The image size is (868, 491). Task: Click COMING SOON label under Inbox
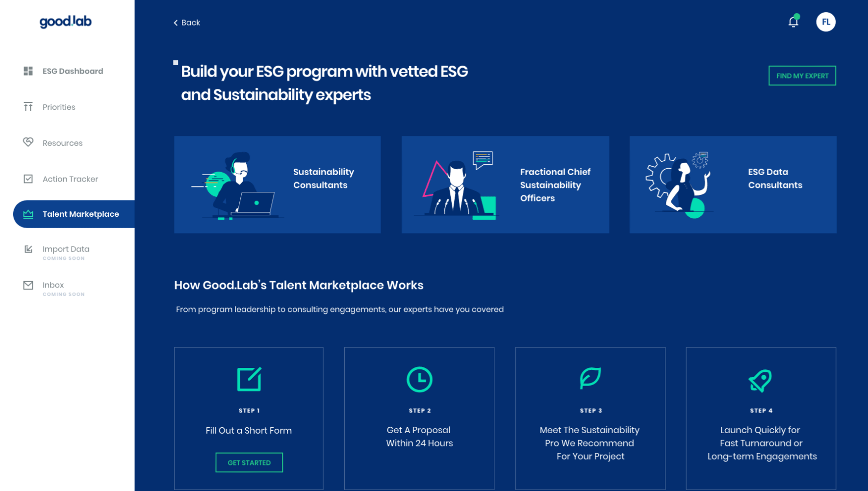[64, 294]
